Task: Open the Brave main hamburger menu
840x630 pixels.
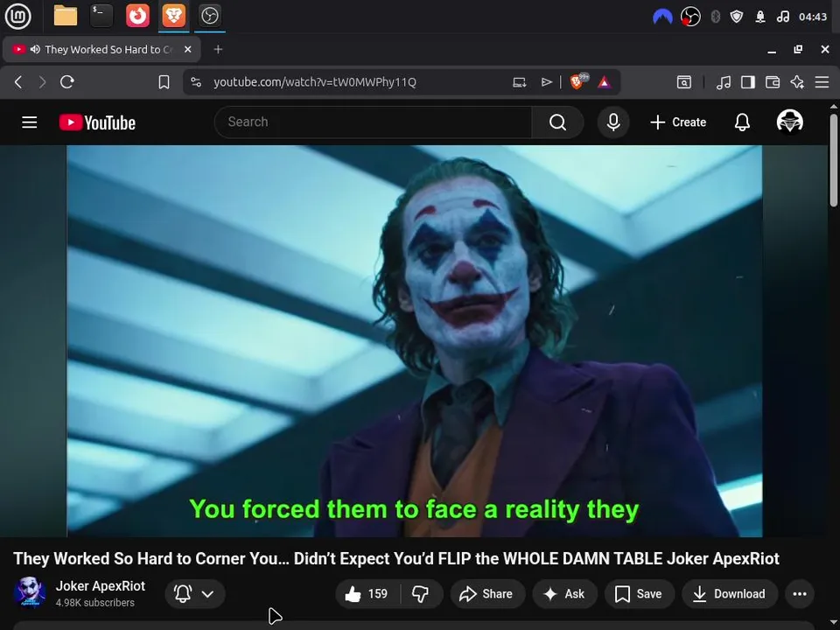Action: pos(822,82)
